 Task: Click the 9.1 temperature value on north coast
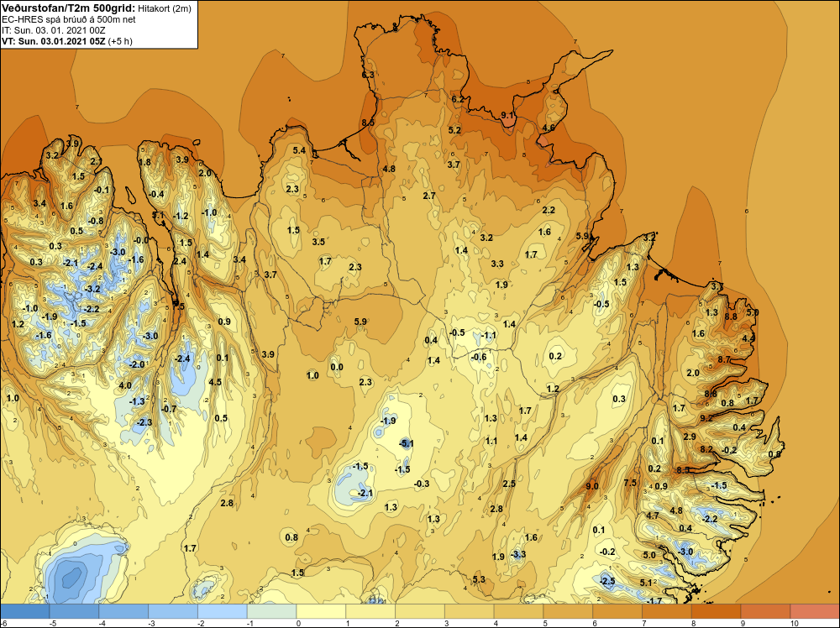tap(507, 116)
